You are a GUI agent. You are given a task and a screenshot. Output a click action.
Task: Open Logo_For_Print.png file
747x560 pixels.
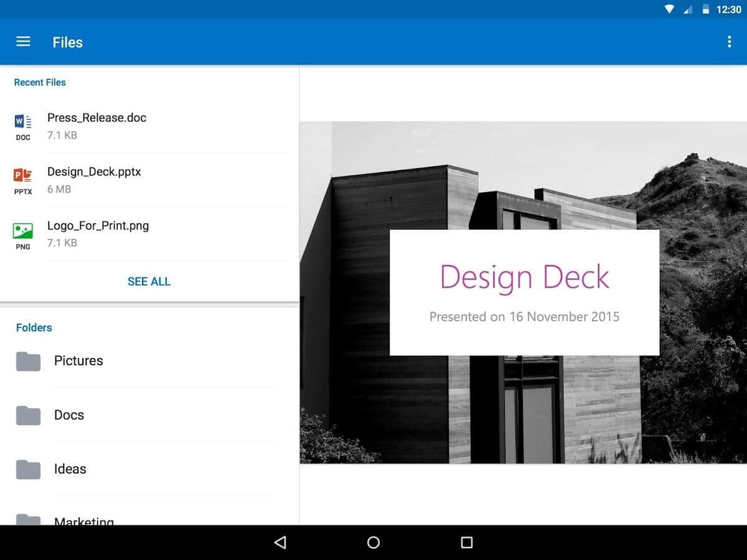(x=98, y=226)
